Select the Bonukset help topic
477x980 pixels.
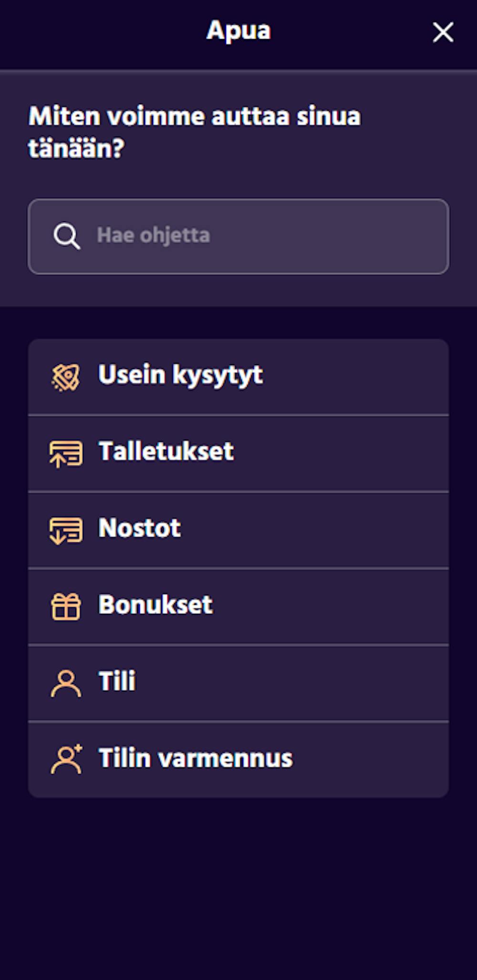(238, 606)
